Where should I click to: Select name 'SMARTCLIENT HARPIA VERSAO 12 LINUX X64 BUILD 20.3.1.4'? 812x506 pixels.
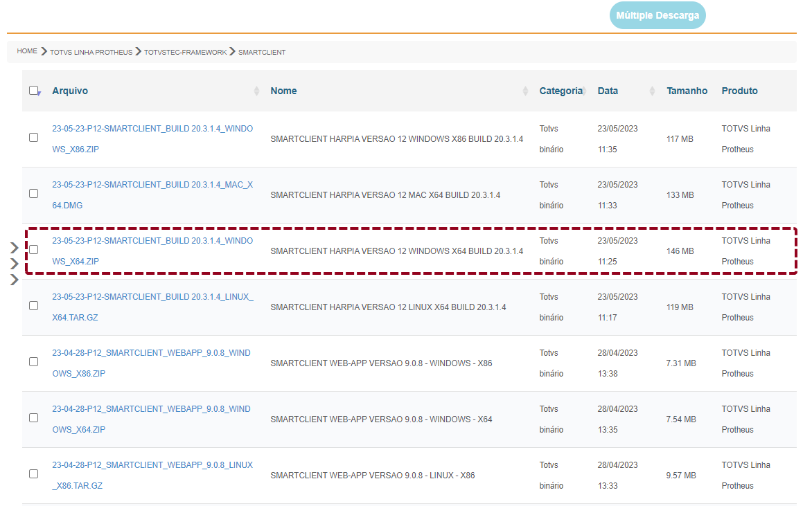click(389, 307)
